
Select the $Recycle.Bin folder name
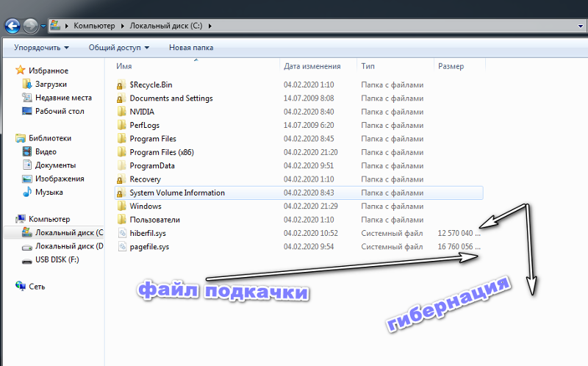(x=151, y=85)
